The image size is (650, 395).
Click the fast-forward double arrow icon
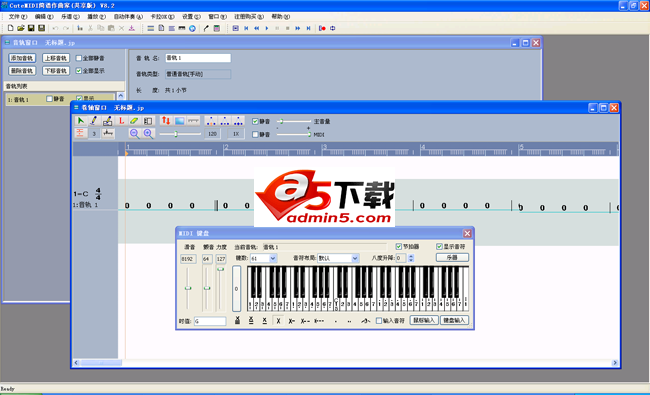tap(298, 28)
